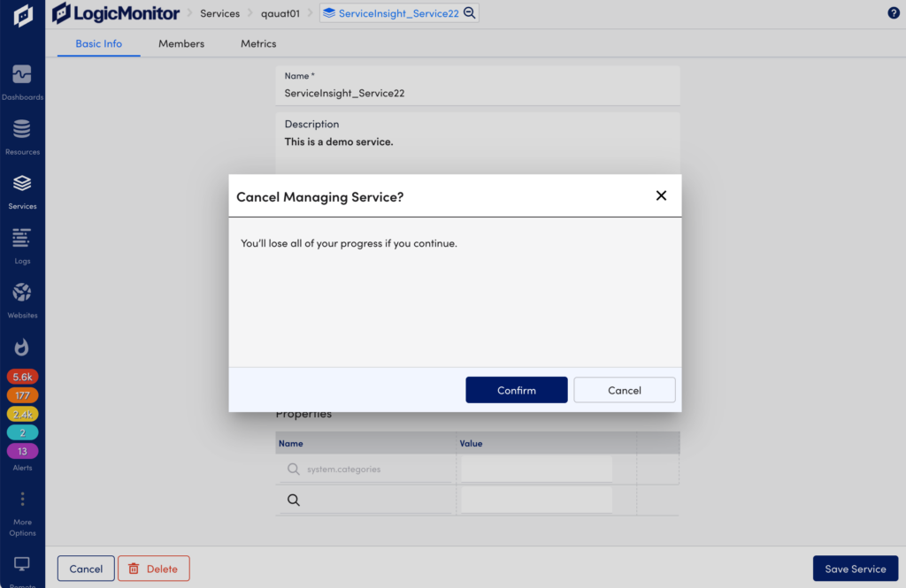Click the LogicMonitor logo in the sidebar
The width and height of the screenshot is (906, 588).
click(22, 16)
